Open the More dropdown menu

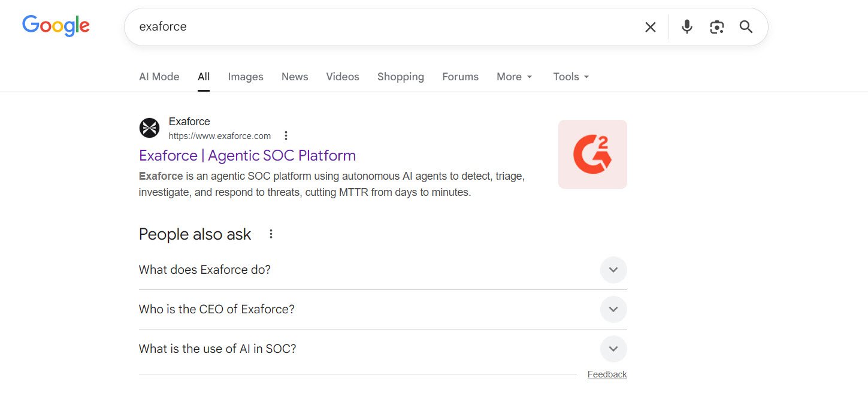[x=514, y=77]
